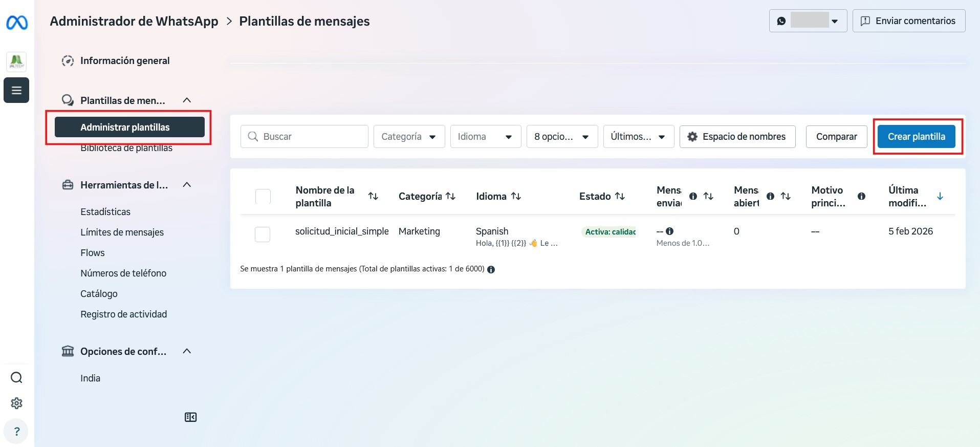Open Estadísticas in the sidebar
This screenshot has height=447, width=980.
point(105,212)
